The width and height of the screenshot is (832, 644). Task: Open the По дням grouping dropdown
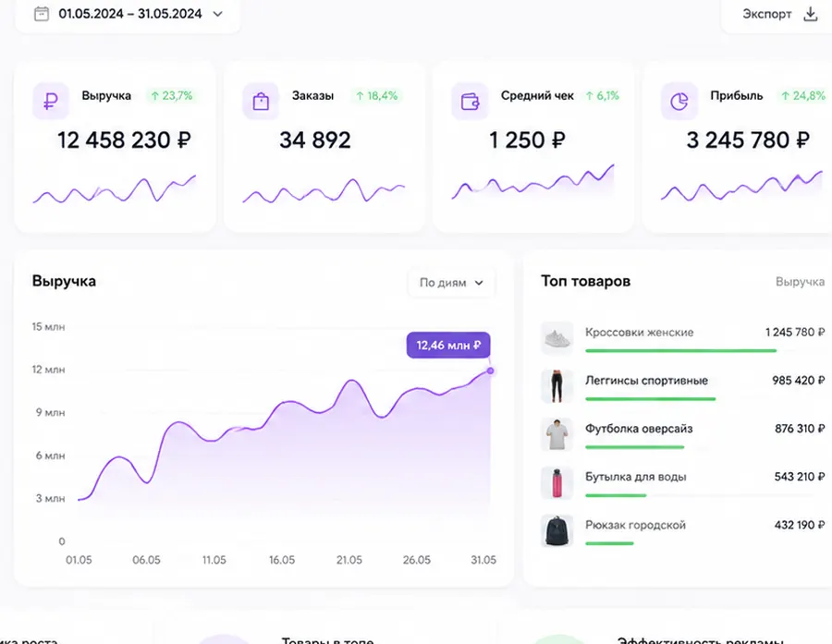451,283
